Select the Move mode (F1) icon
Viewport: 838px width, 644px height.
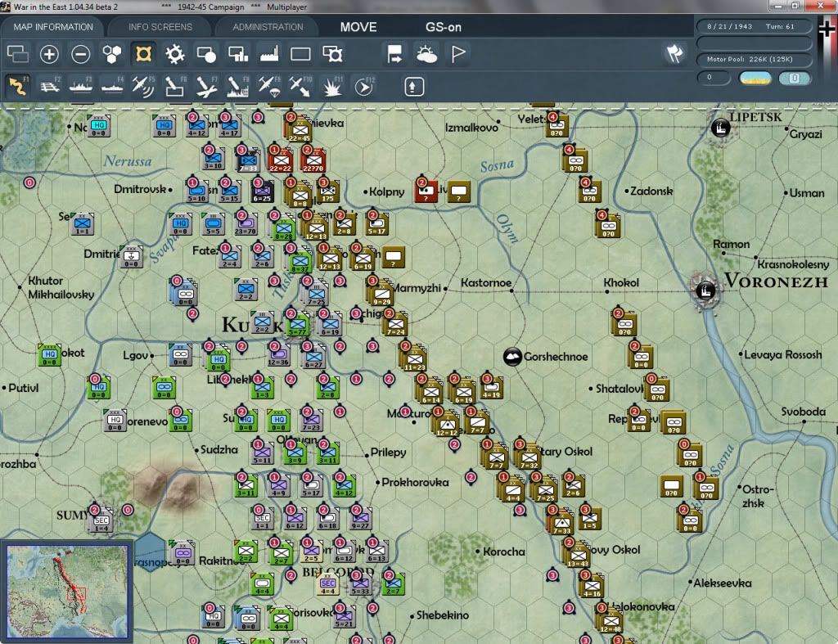[18, 86]
